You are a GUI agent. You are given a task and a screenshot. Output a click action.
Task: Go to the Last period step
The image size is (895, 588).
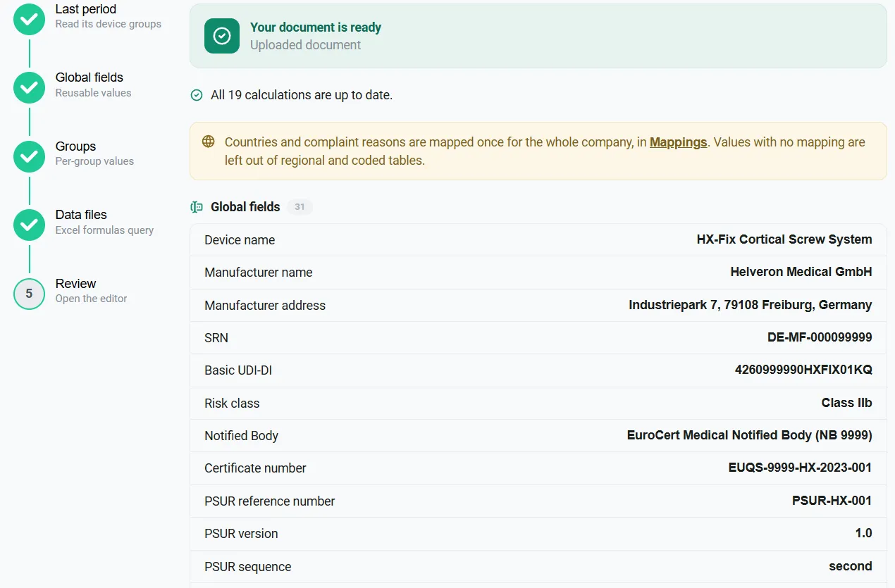(86, 9)
